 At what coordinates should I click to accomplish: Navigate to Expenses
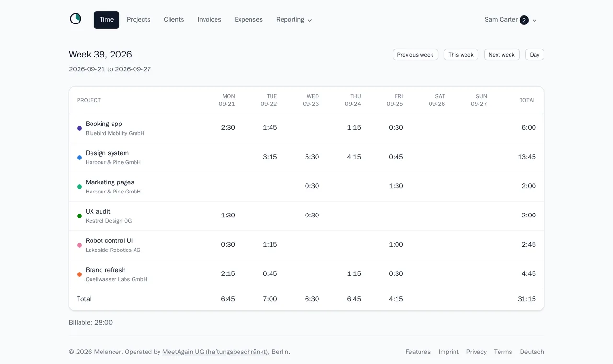pos(249,20)
